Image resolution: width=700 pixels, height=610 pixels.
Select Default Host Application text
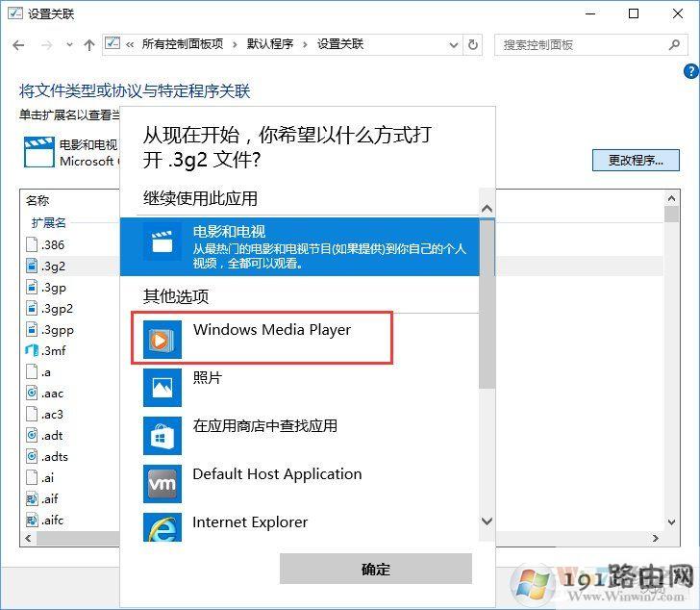(277, 473)
